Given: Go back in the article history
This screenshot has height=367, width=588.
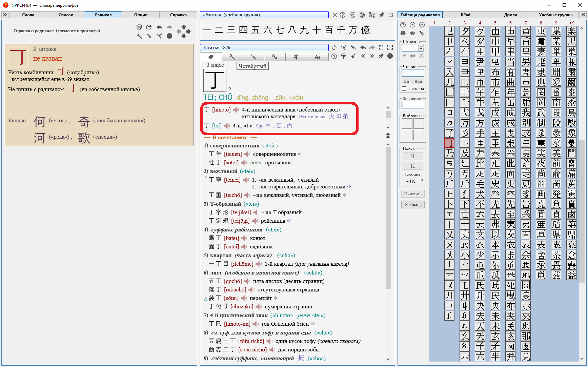Looking at the screenshot, I should point(363,47).
